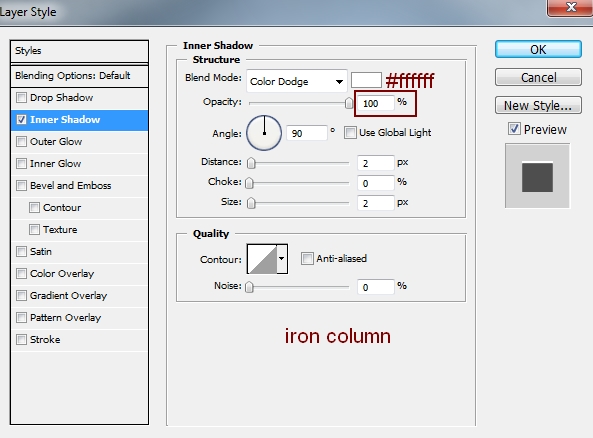593x438 pixels.
Task: Click the Distance value input field
Action: click(376, 163)
